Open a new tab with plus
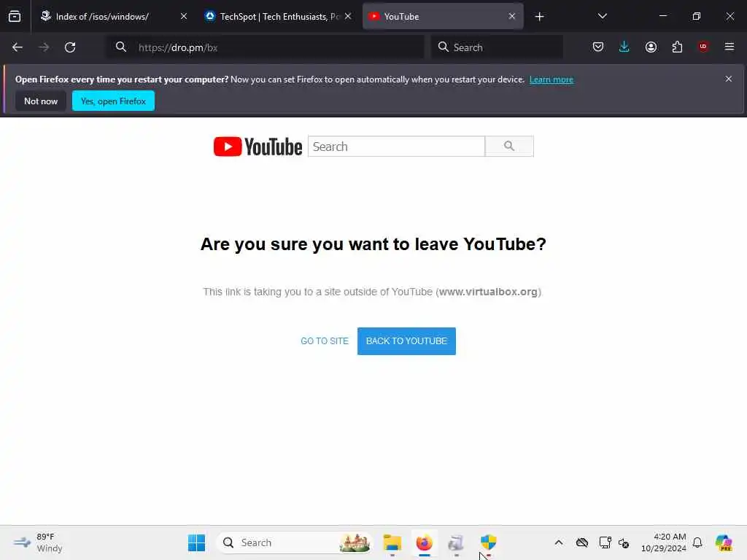Image resolution: width=747 pixels, height=560 pixels. 539,17
